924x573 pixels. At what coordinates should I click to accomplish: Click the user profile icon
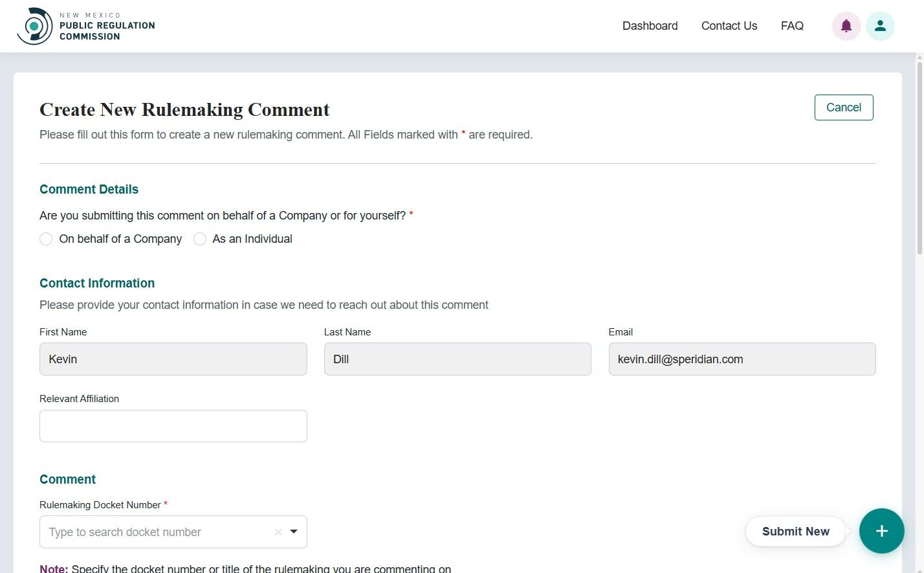pyautogui.click(x=880, y=26)
